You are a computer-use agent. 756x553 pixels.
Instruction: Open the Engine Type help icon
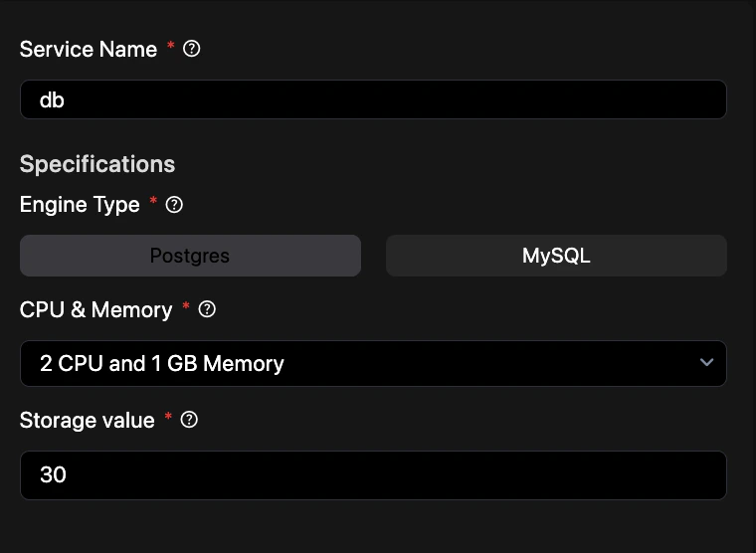(x=174, y=205)
